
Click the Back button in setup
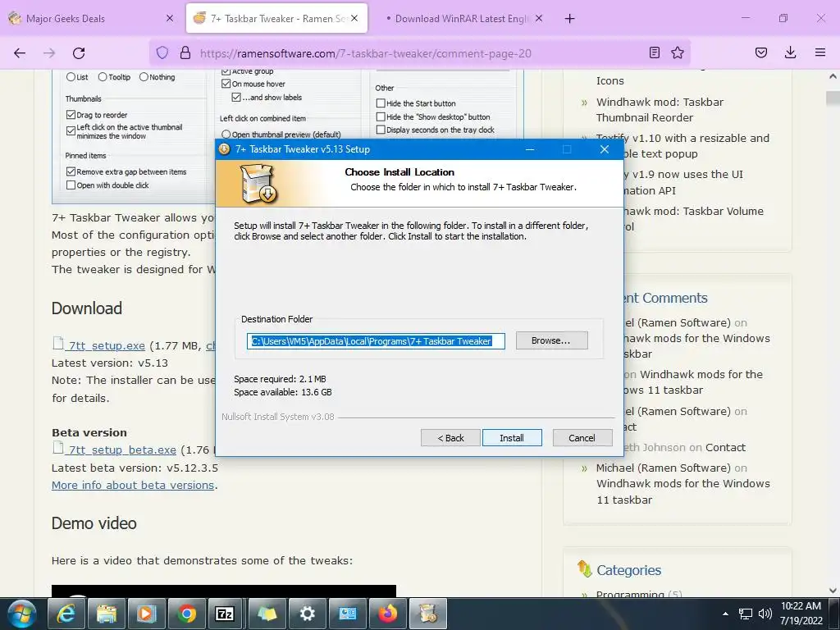coord(450,438)
